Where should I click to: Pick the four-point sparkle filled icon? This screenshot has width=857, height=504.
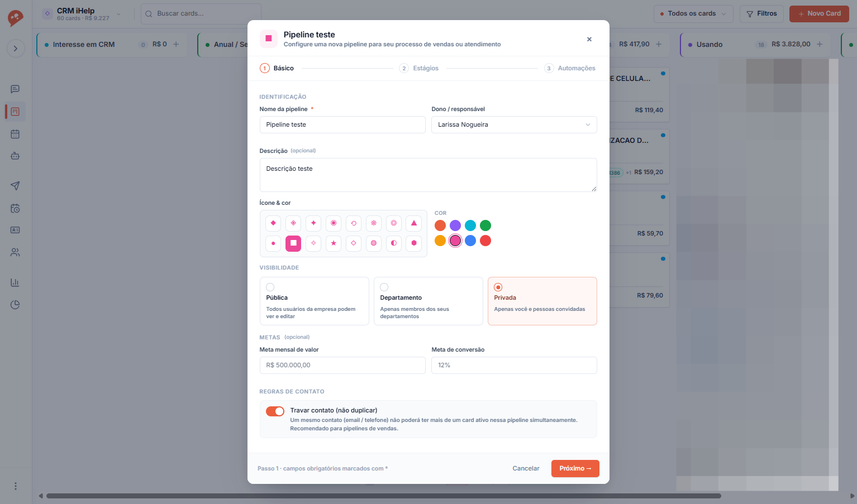pyautogui.click(x=313, y=223)
